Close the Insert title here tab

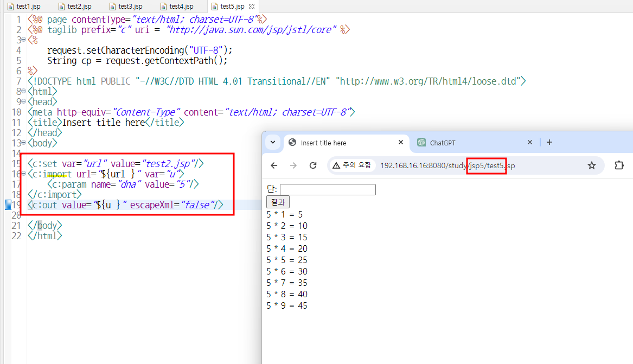[x=400, y=142]
